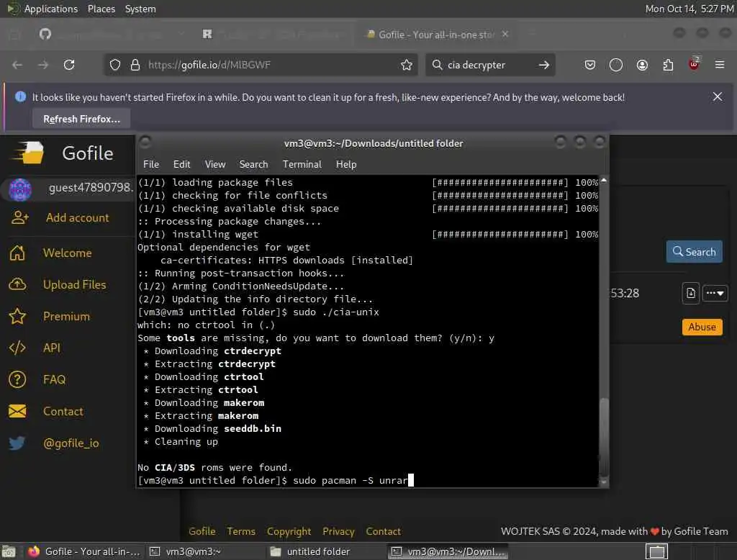737x560 pixels.
Task: Open the footer Contact link
Action: [x=383, y=531]
